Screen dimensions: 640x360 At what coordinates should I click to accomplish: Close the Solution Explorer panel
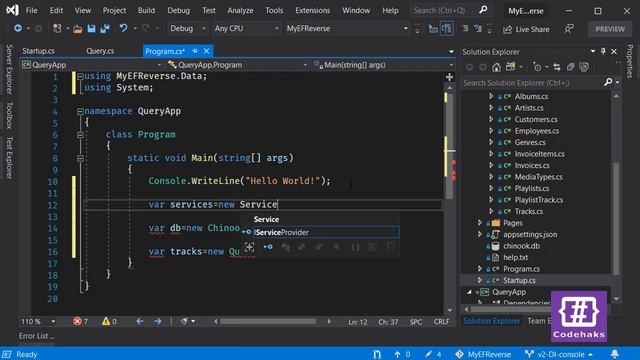(x=614, y=51)
